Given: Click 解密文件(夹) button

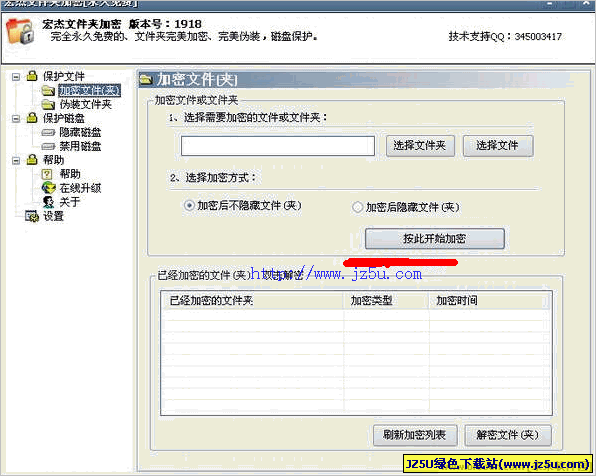Looking at the screenshot, I should click(508, 435).
